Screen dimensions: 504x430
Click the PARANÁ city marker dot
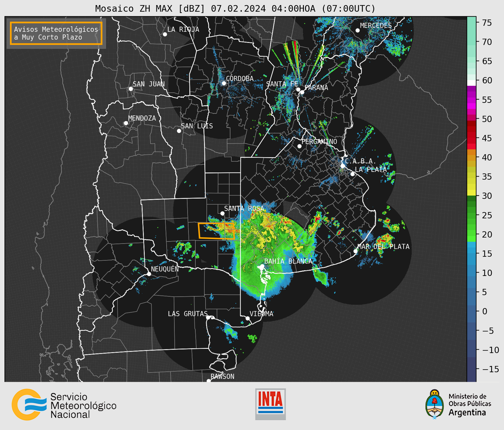tap(302, 92)
